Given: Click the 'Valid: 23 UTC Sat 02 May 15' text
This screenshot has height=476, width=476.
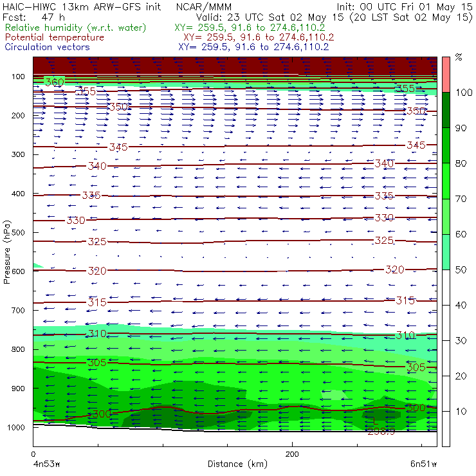Looking at the screenshot, I should coord(271,17).
